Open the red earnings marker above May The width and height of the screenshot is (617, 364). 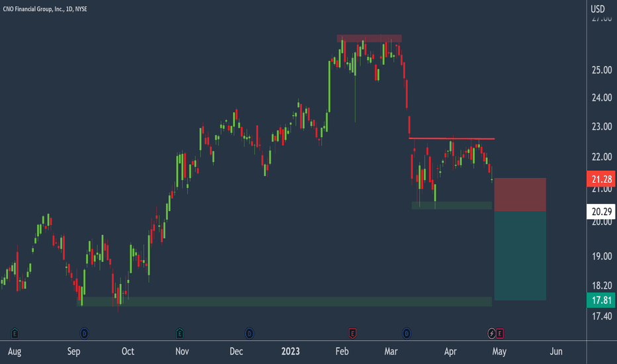[x=500, y=334]
